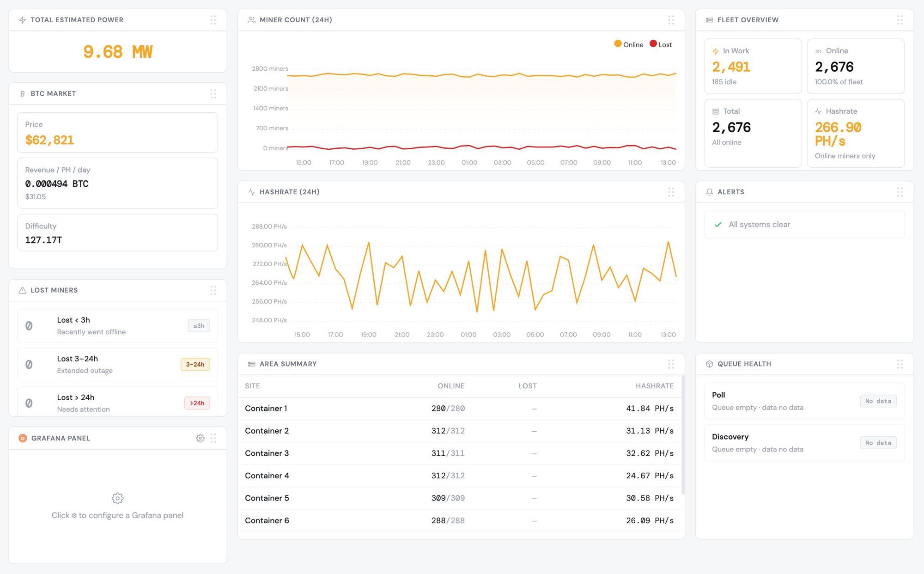Screen dimensions: 924x574
Task: Click the BTC Market bitcoin icon
Action: tap(22, 94)
